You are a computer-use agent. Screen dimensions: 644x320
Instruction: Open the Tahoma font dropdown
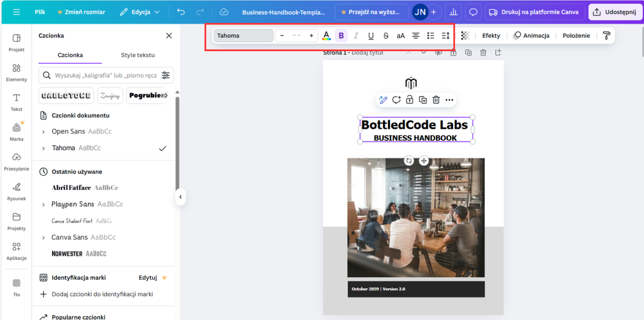click(x=243, y=36)
